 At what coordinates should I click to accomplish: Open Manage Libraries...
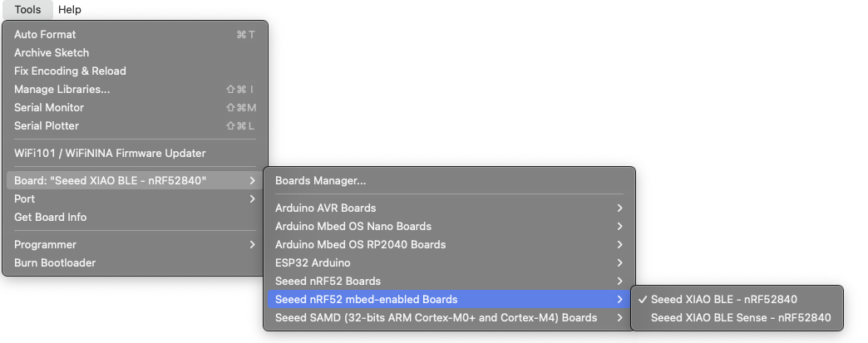[x=135, y=89]
